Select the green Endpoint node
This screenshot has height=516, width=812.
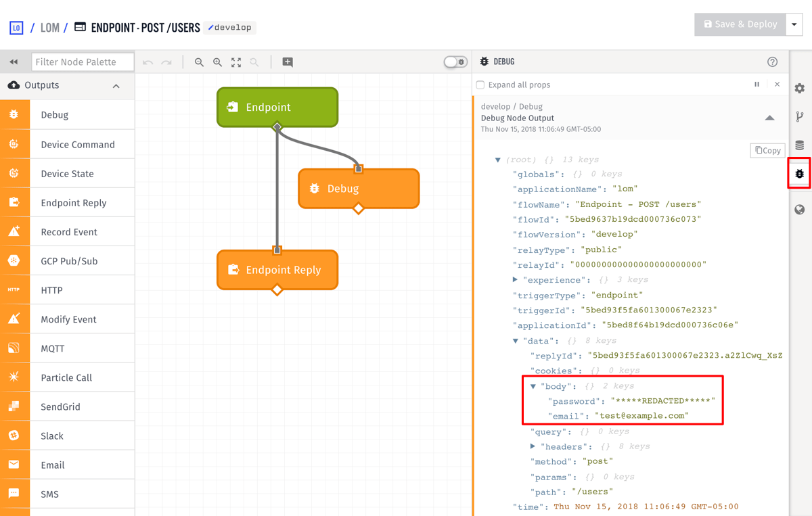click(277, 107)
